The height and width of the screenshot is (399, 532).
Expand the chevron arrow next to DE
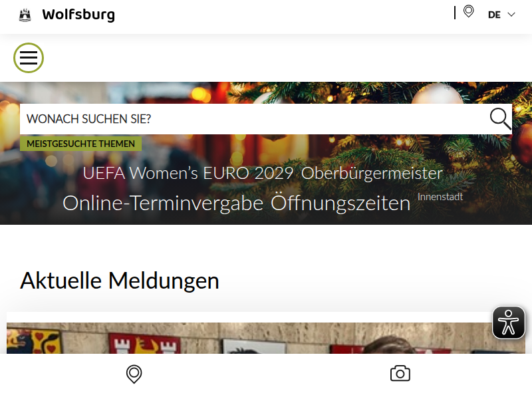[x=511, y=15]
